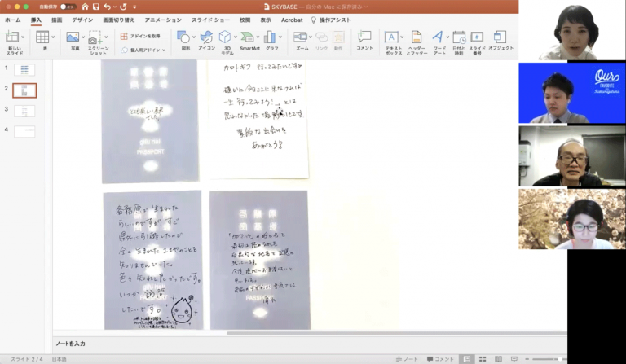Click zoom out minus in status bar
This screenshot has width=626, height=364.
(x=527, y=359)
